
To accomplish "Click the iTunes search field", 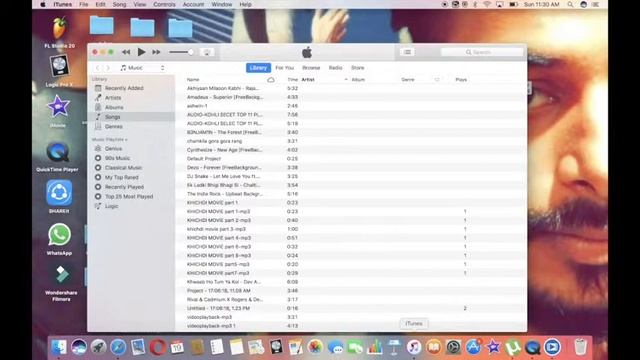I will click(482, 52).
